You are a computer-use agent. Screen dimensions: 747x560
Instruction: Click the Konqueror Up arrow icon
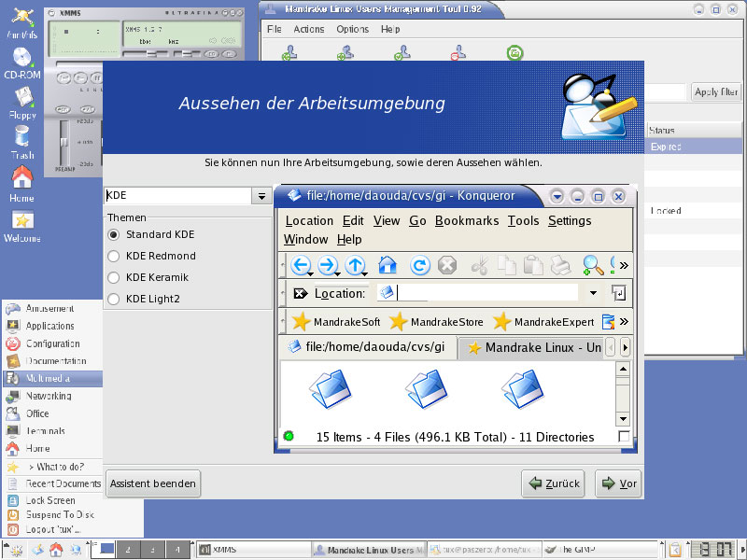356,266
